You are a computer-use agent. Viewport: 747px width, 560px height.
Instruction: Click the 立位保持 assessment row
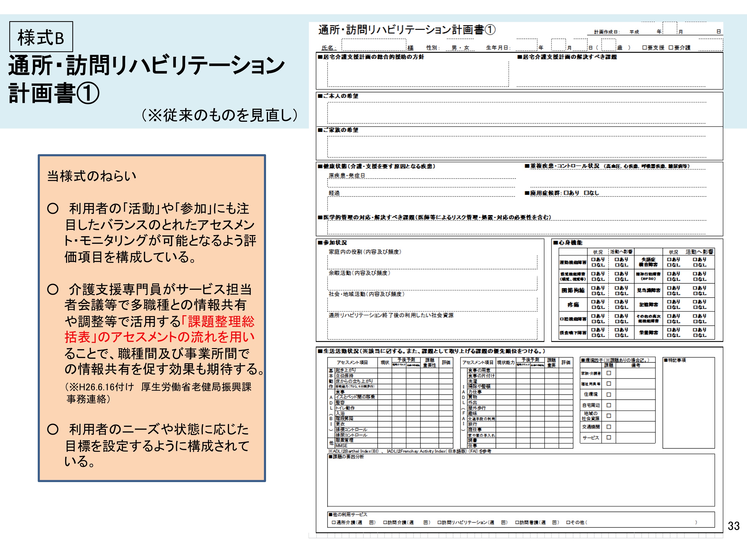coord(394,376)
